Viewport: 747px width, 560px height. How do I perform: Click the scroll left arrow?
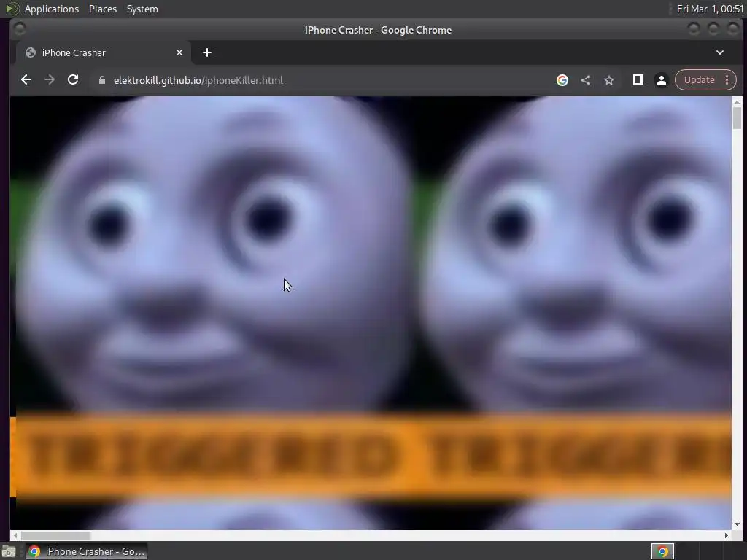(x=15, y=535)
